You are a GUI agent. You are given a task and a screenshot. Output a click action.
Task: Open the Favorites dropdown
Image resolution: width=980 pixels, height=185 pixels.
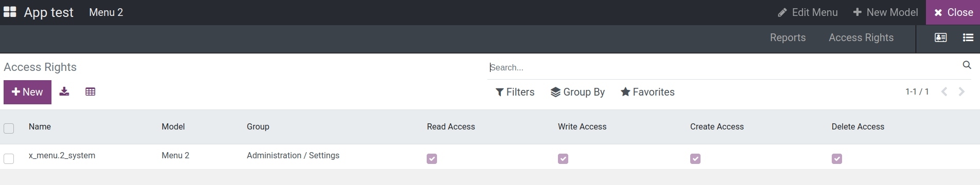(647, 92)
